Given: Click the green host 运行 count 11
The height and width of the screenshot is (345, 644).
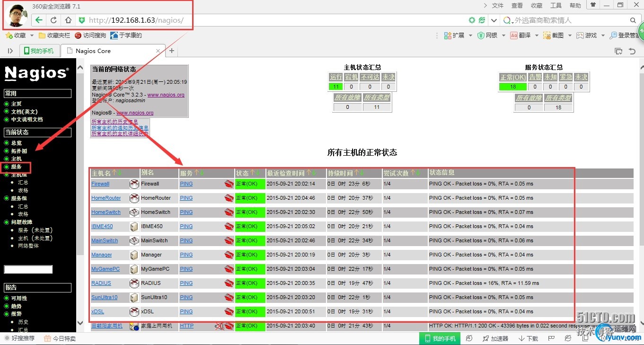Looking at the screenshot, I should 335,87.
